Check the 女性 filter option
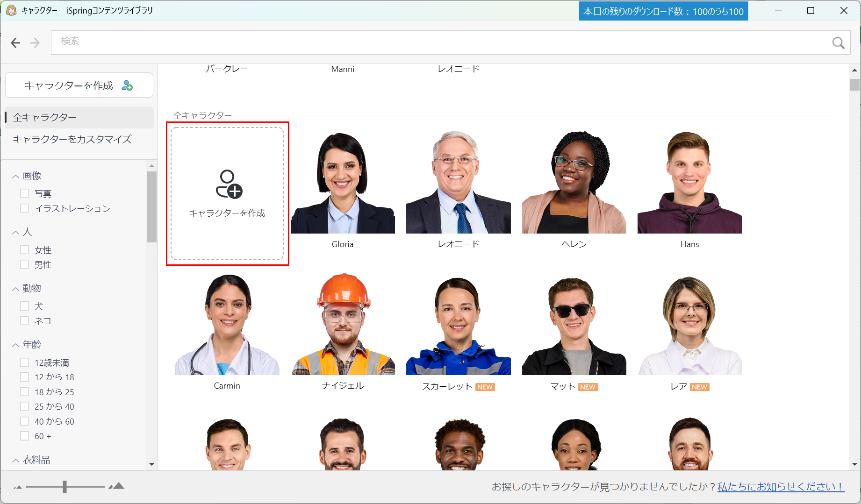Image resolution: width=861 pixels, height=504 pixels. (24, 249)
